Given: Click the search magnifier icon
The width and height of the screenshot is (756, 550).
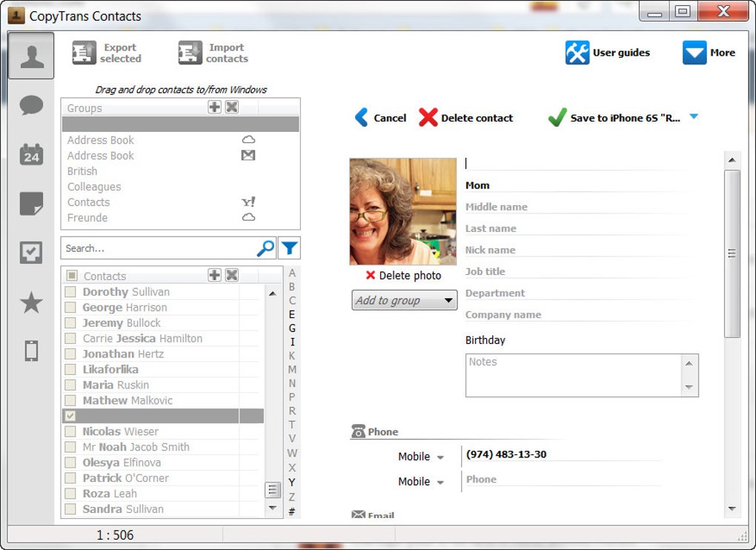Looking at the screenshot, I should click(x=265, y=248).
